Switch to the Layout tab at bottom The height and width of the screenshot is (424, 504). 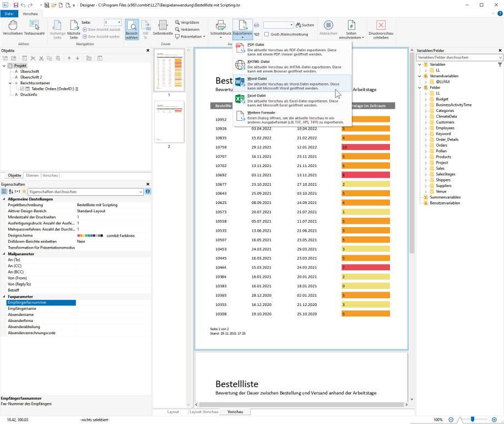pos(173,412)
